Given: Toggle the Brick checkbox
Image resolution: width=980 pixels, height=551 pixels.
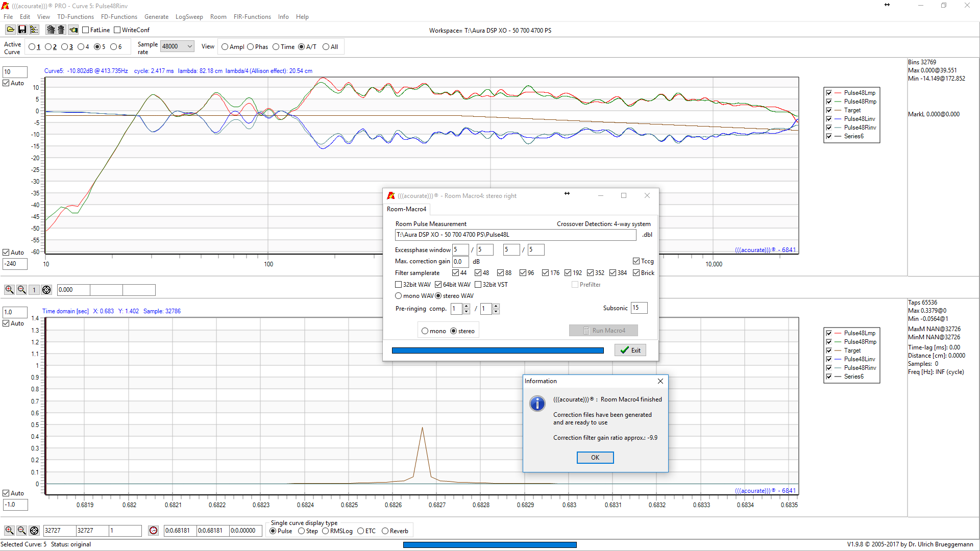Looking at the screenshot, I should 636,273.
